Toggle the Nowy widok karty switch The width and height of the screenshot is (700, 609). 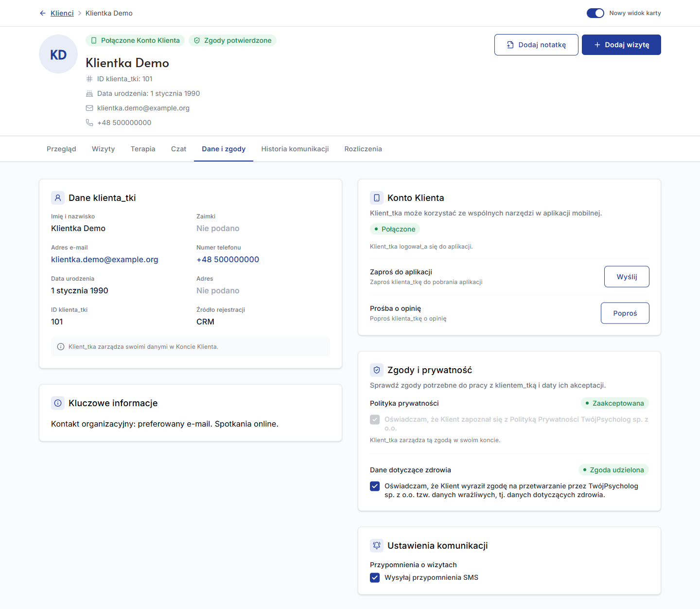coord(595,13)
